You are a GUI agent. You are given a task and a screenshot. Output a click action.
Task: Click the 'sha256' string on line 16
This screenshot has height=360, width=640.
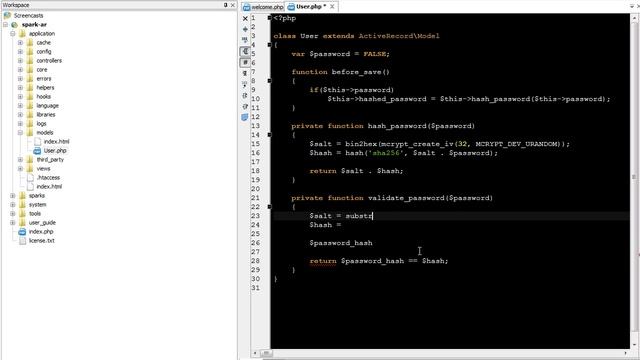pos(386,153)
